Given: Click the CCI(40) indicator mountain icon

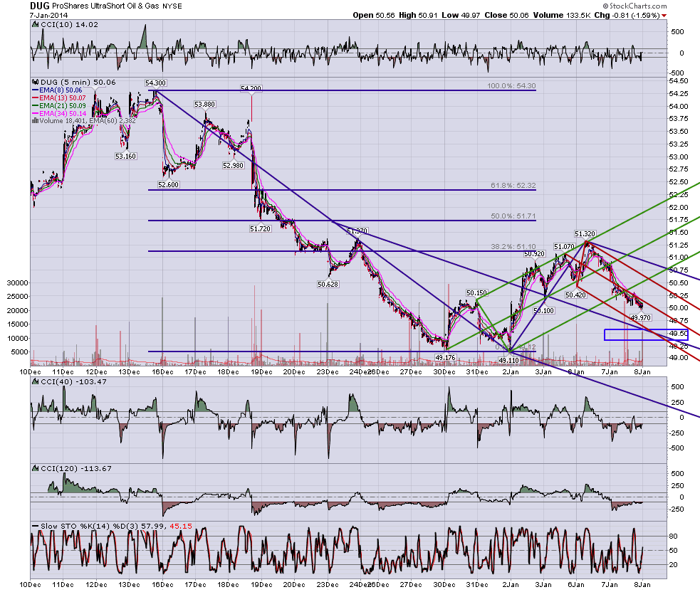Looking at the screenshot, I should (36, 381).
